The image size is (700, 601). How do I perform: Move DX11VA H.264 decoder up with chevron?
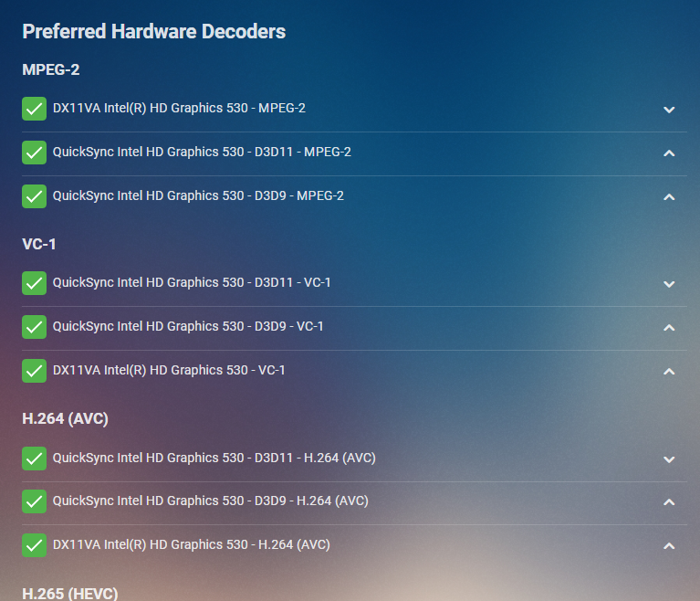point(669,545)
